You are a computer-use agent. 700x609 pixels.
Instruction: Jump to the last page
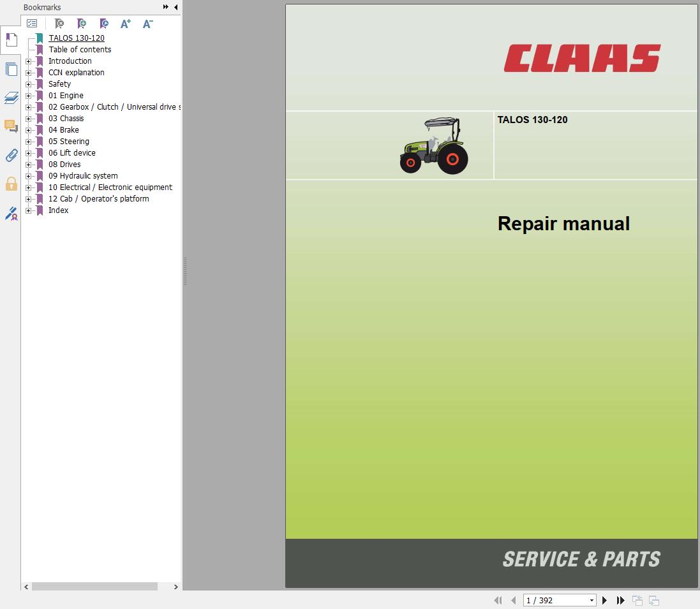coord(620,601)
